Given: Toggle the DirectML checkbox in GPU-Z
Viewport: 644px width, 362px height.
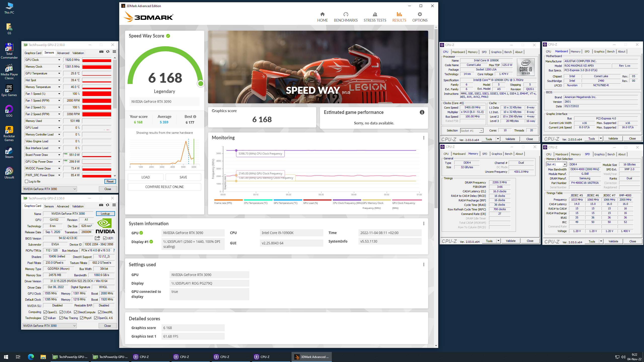Looking at the screenshot, I should (100, 312).
